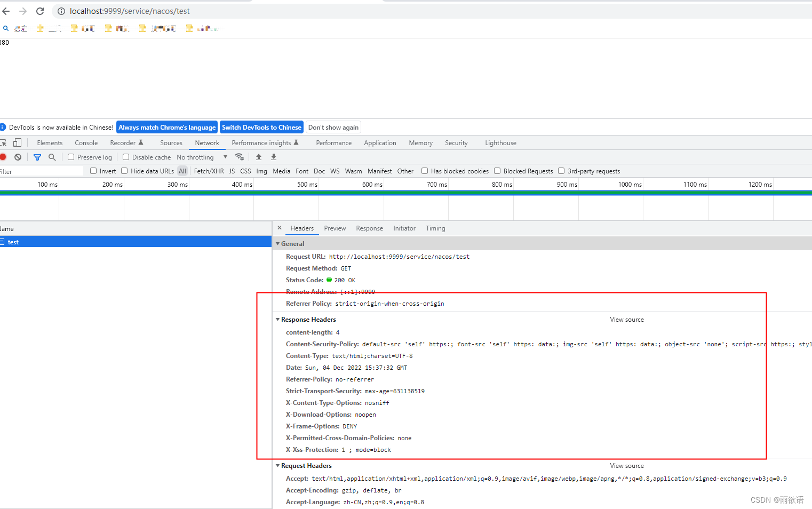Screen dimensions: 812x509
Task: Clear the network log
Action: 18,157
